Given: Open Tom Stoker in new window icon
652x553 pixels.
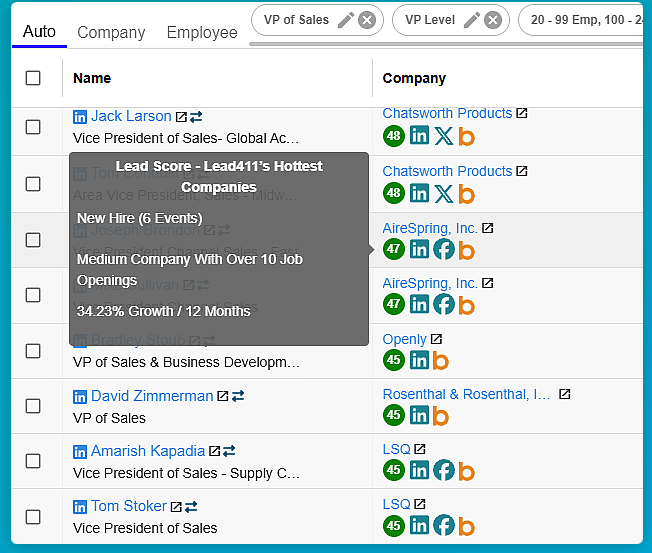Looking at the screenshot, I should [x=176, y=507].
